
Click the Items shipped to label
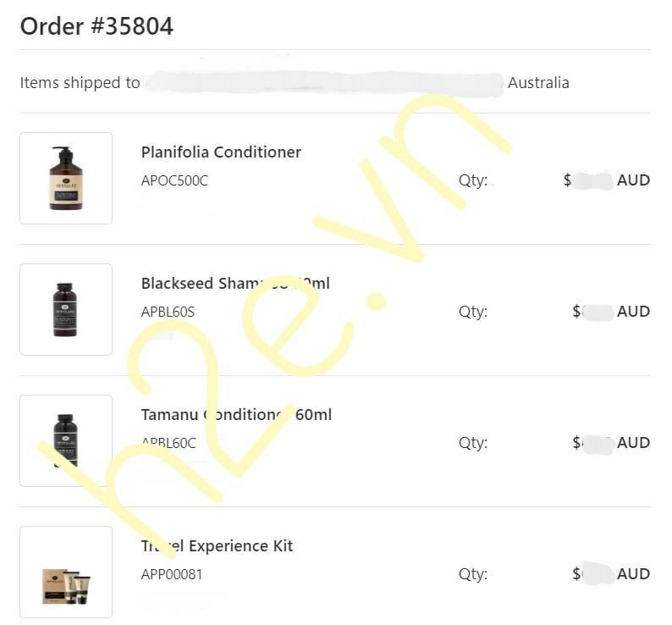click(80, 83)
